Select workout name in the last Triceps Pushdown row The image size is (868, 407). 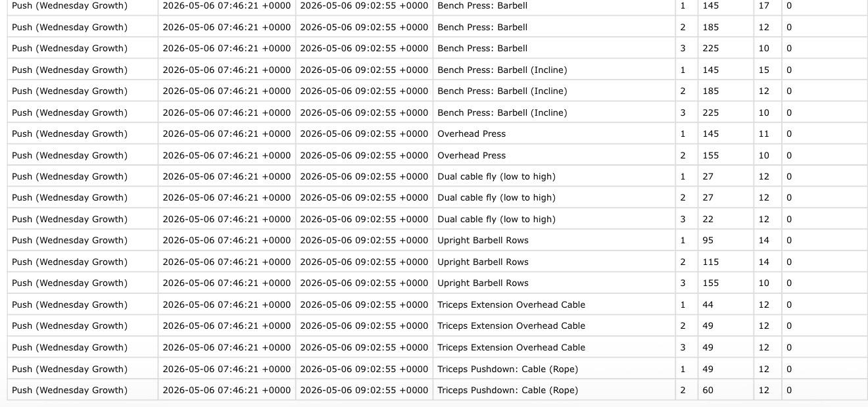pos(70,390)
